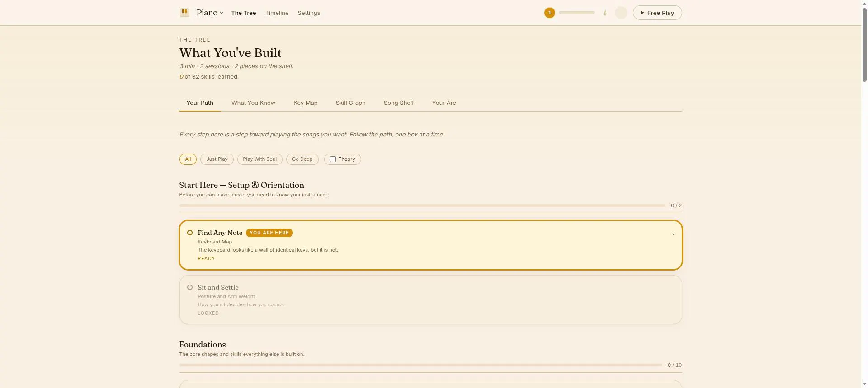The image size is (868, 388).
Task: Open the Settings page
Action: (309, 13)
